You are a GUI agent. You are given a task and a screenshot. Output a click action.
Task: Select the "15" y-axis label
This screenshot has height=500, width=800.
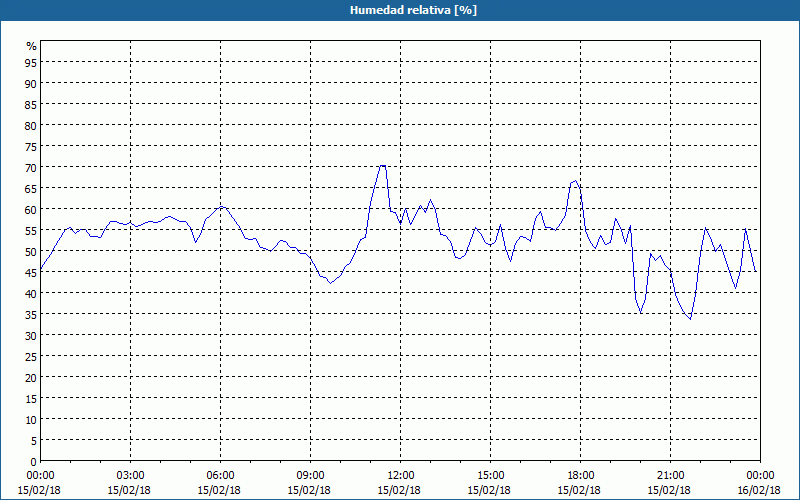[31, 398]
